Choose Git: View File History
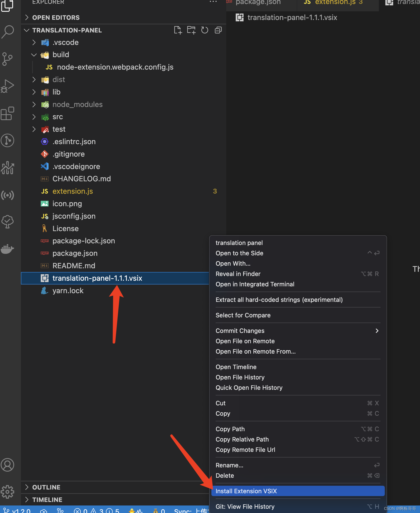 click(x=298, y=506)
